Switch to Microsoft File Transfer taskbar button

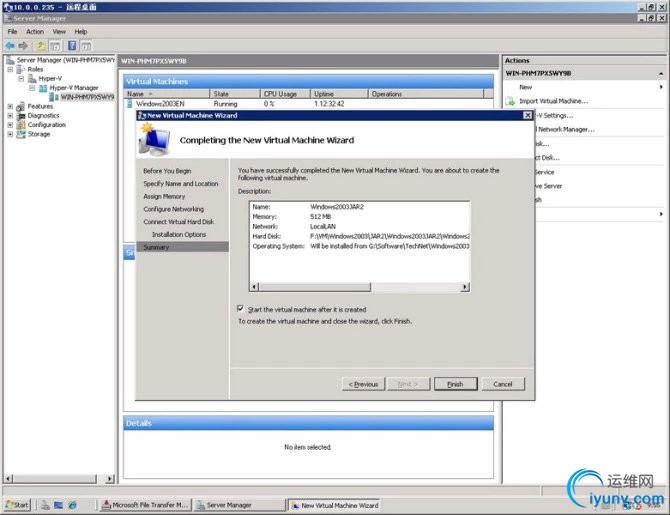click(x=145, y=505)
